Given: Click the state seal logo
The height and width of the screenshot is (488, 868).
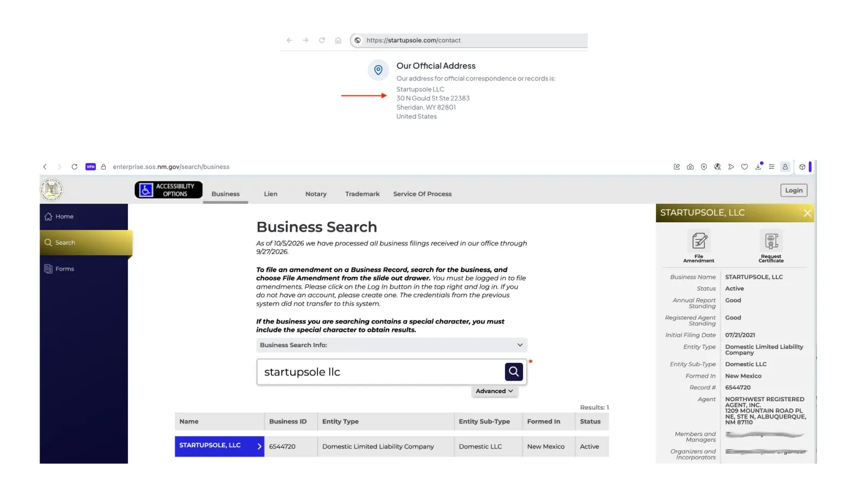Looking at the screenshot, I should tap(52, 190).
